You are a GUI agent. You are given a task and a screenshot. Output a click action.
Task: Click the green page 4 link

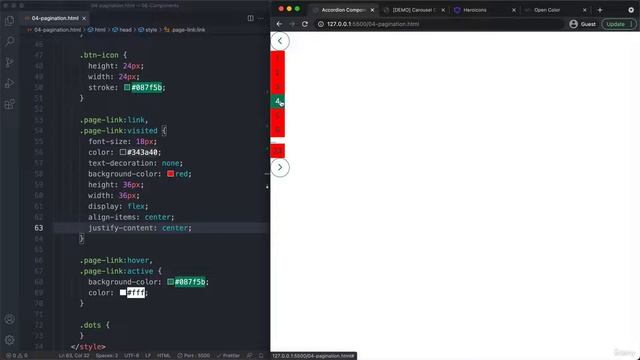pyautogui.click(x=278, y=101)
